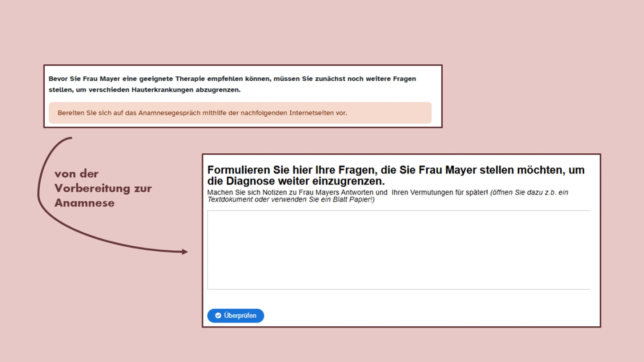
Task: Click the bottom border of the text area
Action: tap(398, 290)
